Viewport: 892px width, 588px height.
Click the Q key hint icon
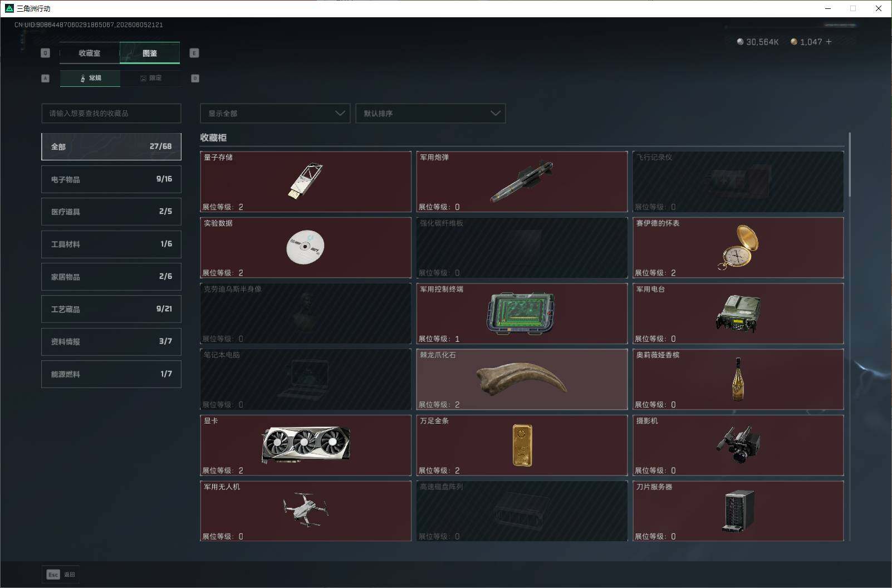46,53
